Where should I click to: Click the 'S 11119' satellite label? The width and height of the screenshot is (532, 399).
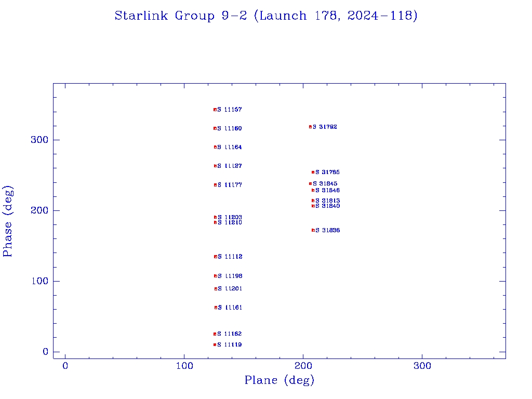point(230,345)
